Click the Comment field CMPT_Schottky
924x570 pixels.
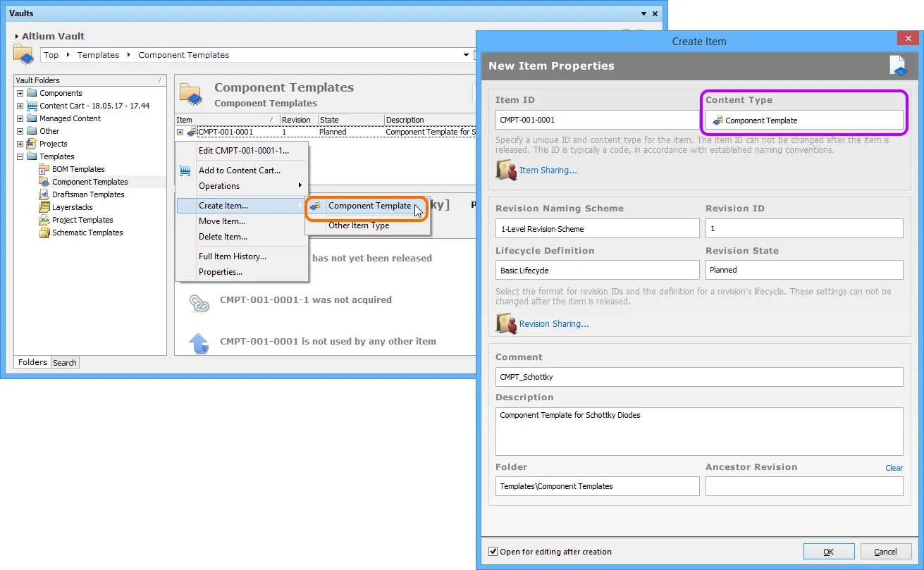point(699,377)
